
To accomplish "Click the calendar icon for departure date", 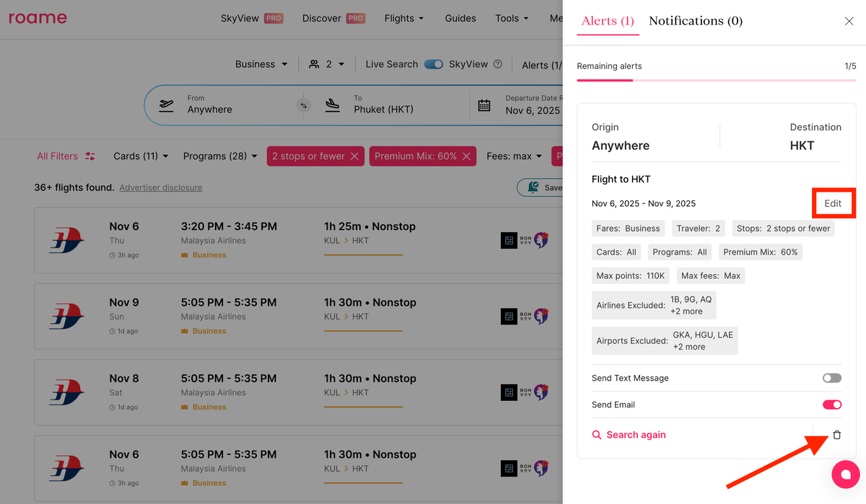I will tap(484, 105).
